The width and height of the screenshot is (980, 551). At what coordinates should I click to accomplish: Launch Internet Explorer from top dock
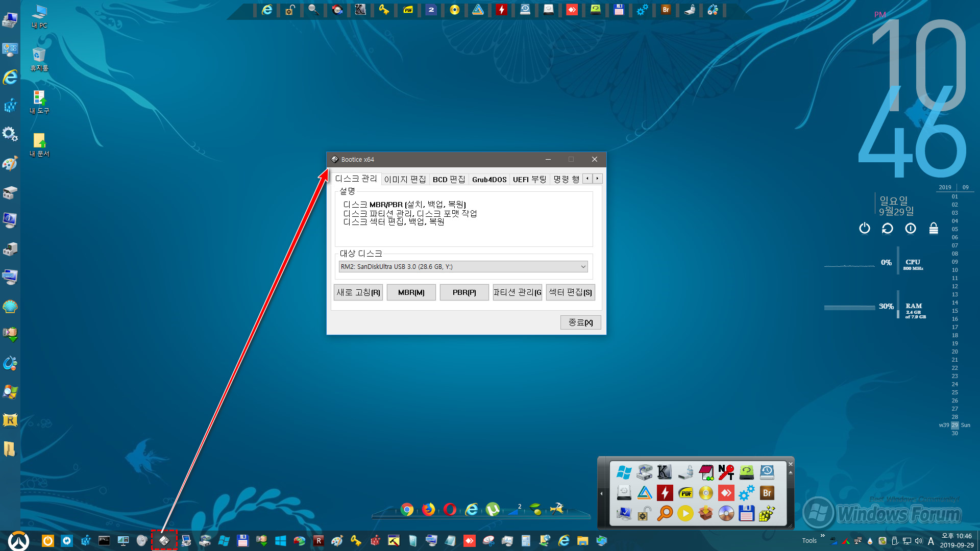click(267, 10)
